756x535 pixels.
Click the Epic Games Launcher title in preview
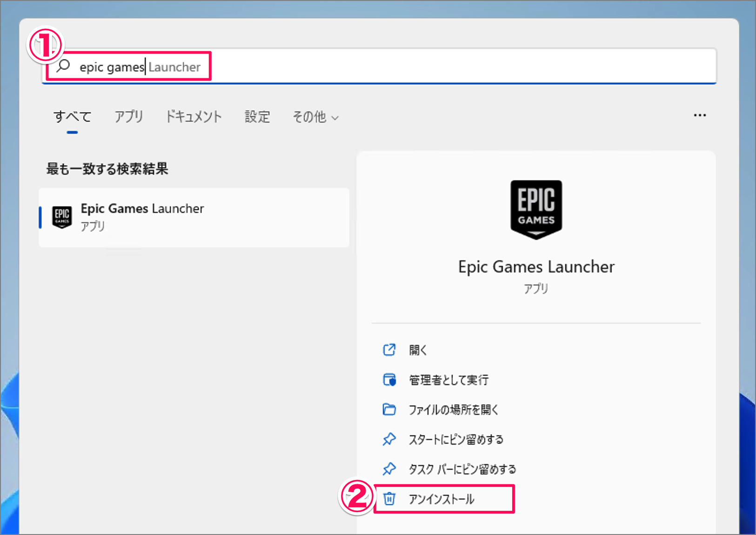tap(536, 267)
